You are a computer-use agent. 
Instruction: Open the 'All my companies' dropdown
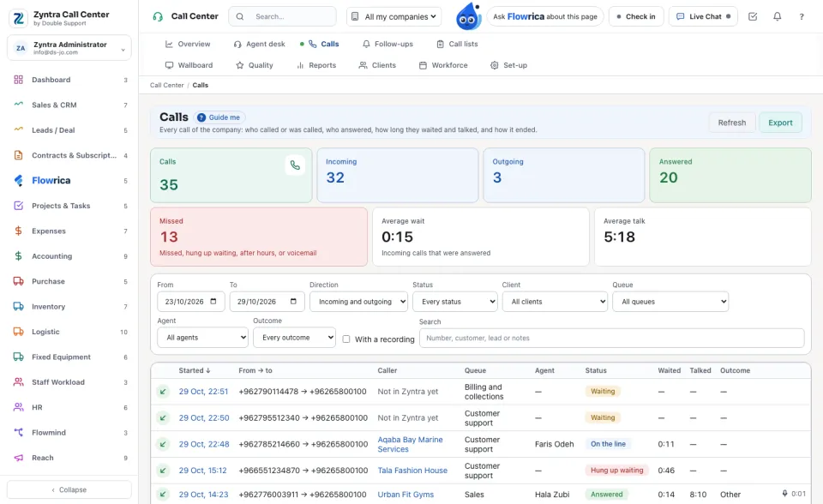393,17
